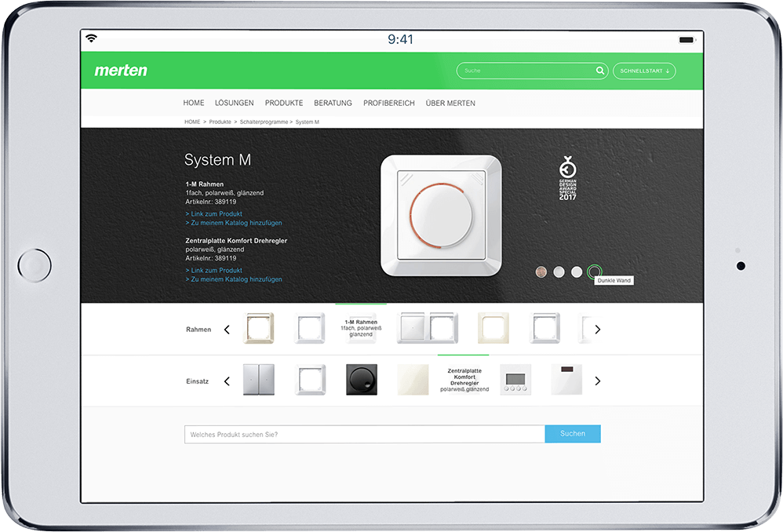Select the sixth white frame in Rahmen row
Image resolution: width=783 pixels, height=532 pixels.
click(x=544, y=328)
